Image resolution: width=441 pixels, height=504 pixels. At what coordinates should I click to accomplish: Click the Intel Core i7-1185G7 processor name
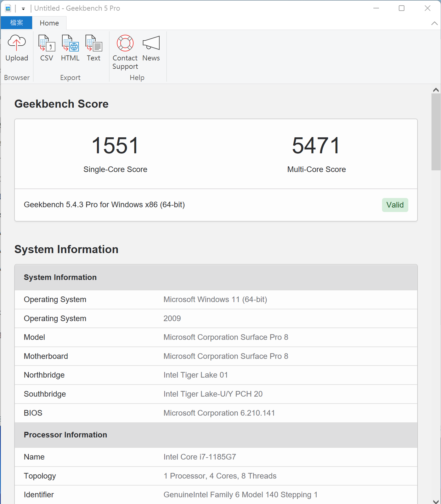[200, 457]
